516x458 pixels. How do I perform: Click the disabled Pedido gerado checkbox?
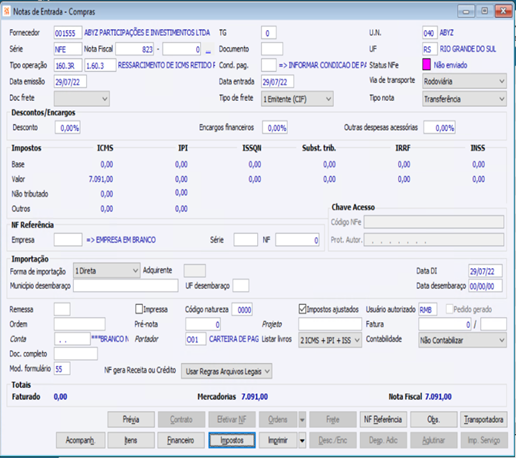click(x=449, y=309)
